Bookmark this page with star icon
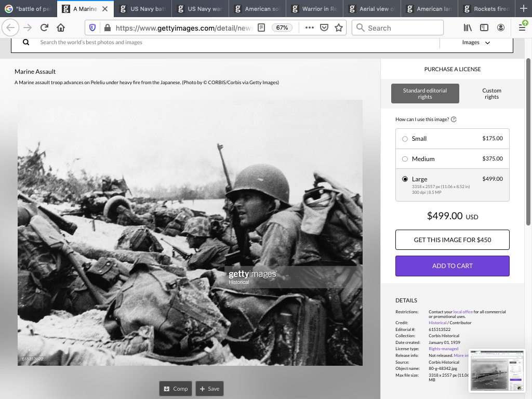532x399 pixels. pos(339,28)
